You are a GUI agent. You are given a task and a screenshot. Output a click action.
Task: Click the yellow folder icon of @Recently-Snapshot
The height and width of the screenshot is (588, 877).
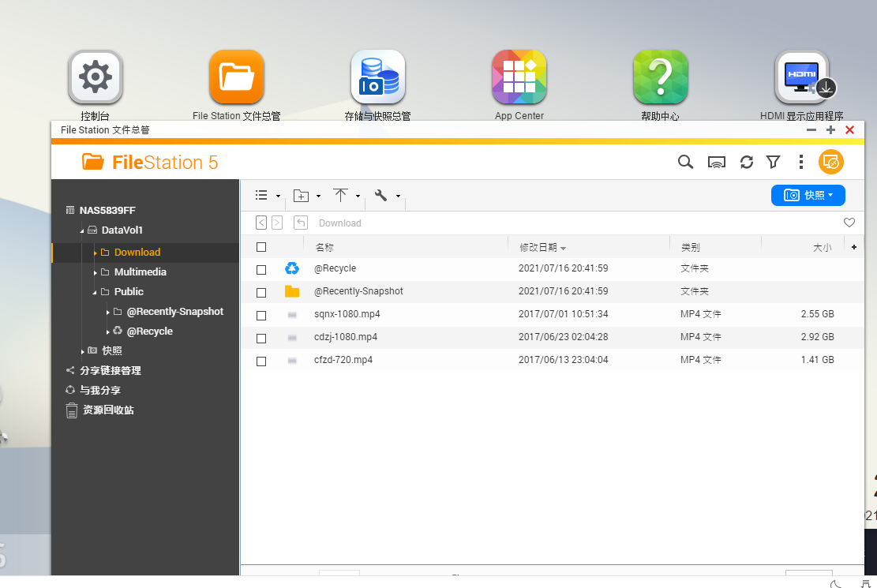(x=292, y=291)
